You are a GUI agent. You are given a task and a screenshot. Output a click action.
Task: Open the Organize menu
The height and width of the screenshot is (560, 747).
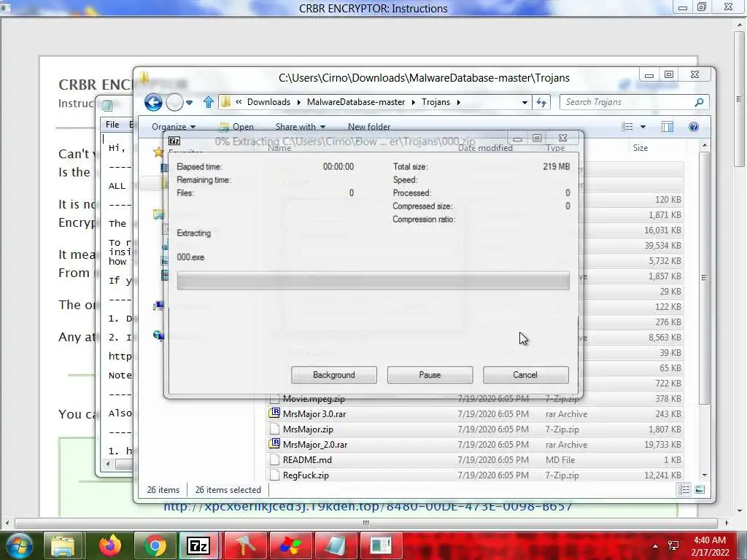click(174, 127)
